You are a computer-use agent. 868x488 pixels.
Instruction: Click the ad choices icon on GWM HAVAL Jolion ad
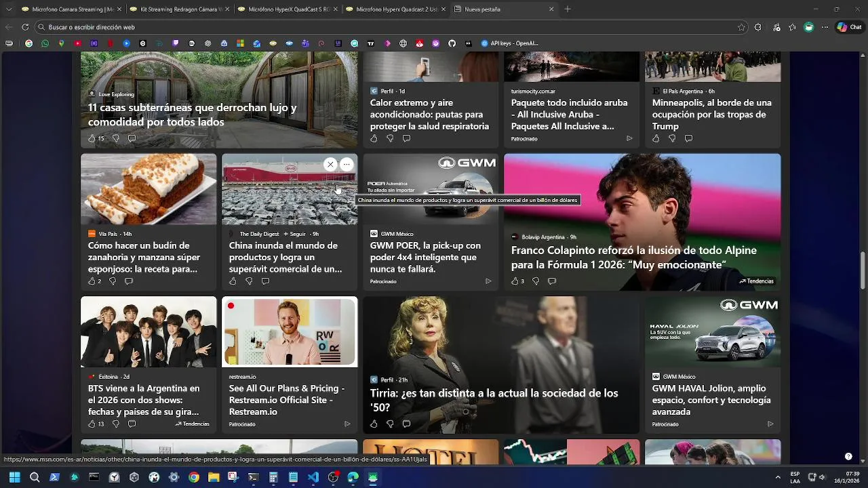[770, 424]
